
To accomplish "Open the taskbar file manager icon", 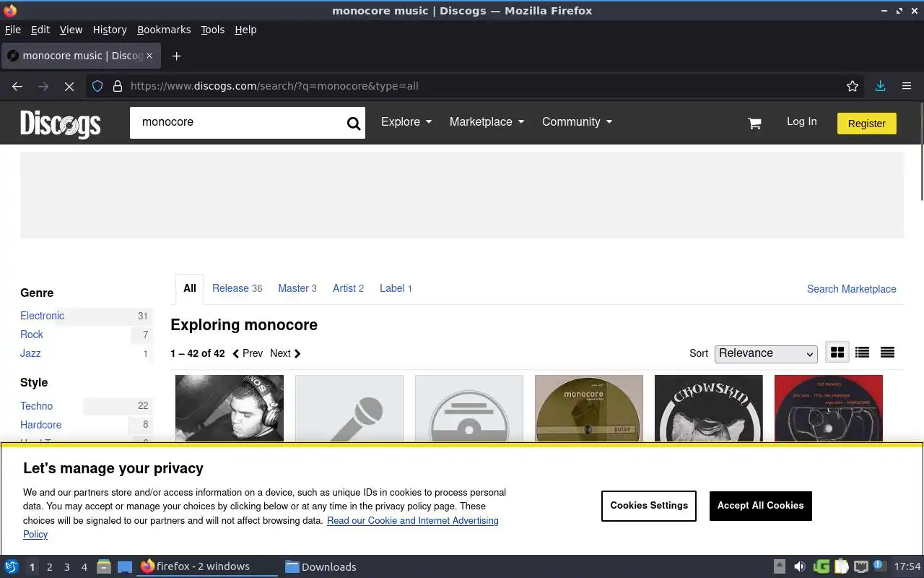I will click(103, 567).
